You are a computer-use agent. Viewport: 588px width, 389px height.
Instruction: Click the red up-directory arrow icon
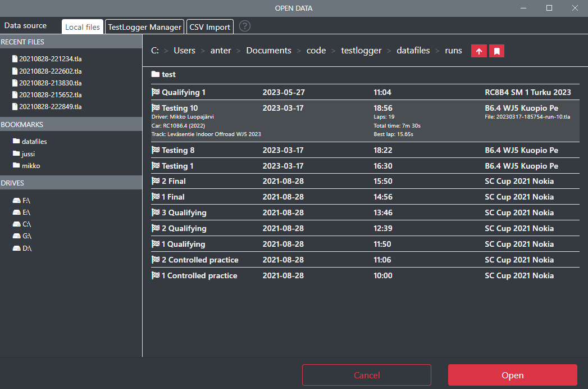478,51
